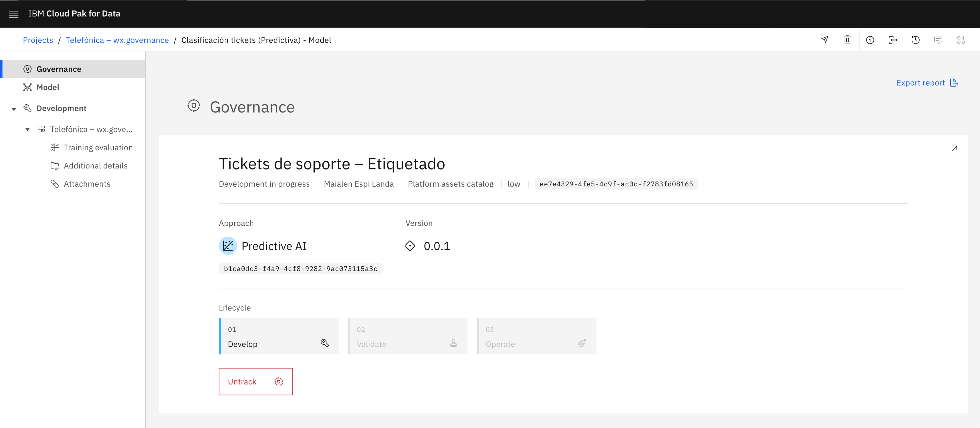980x428 pixels.
Task: Click the Untrack button shield icon
Action: pos(279,382)
